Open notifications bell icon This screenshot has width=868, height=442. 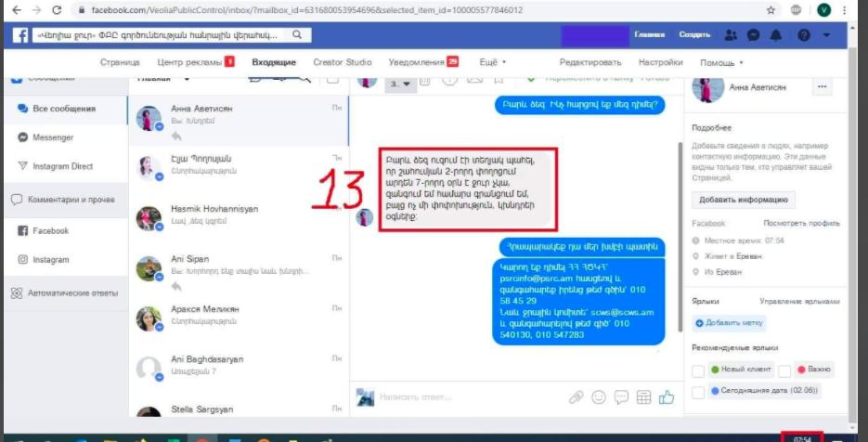pos(776,35)
